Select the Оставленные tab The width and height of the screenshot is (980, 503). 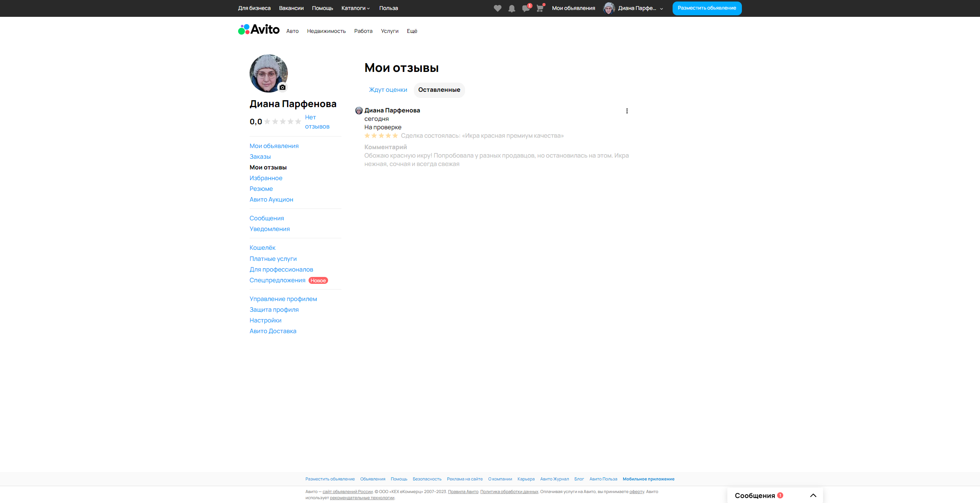point(439,90)
